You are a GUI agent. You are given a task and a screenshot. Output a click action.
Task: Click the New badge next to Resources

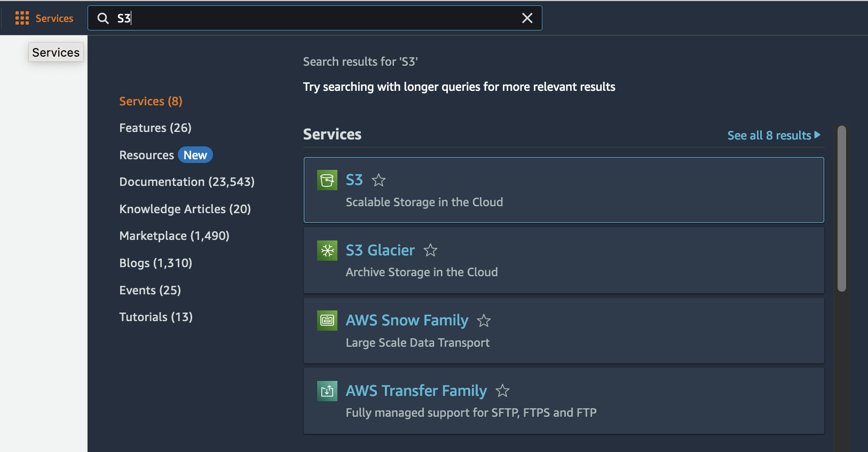195,155
